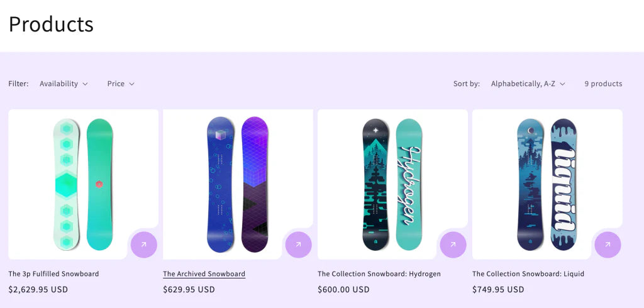Click the green 3p Fulfilled Snowboard image
Image resolution: width=644 pixels, height=308 pixels.
tap(83, 184)
